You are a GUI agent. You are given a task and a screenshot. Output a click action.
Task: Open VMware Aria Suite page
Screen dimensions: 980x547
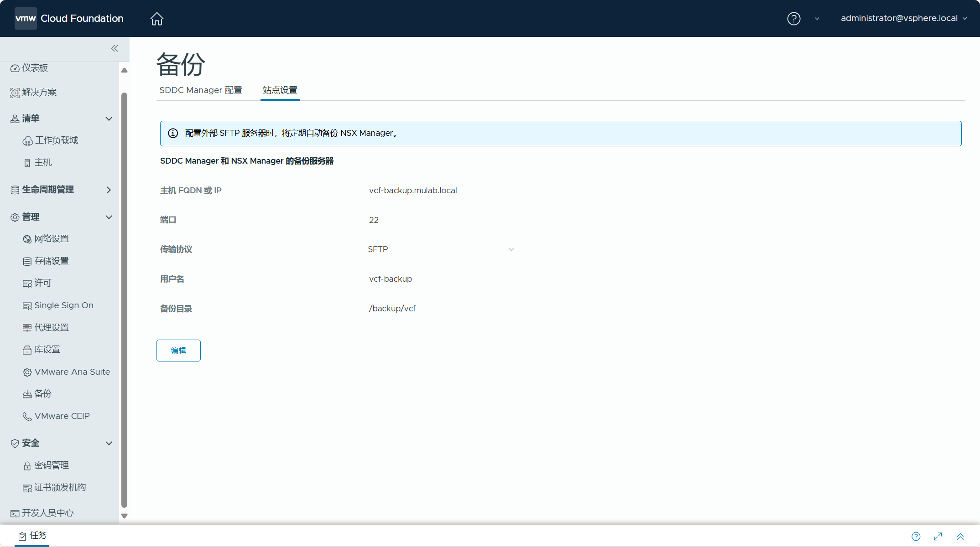(72, 372)
